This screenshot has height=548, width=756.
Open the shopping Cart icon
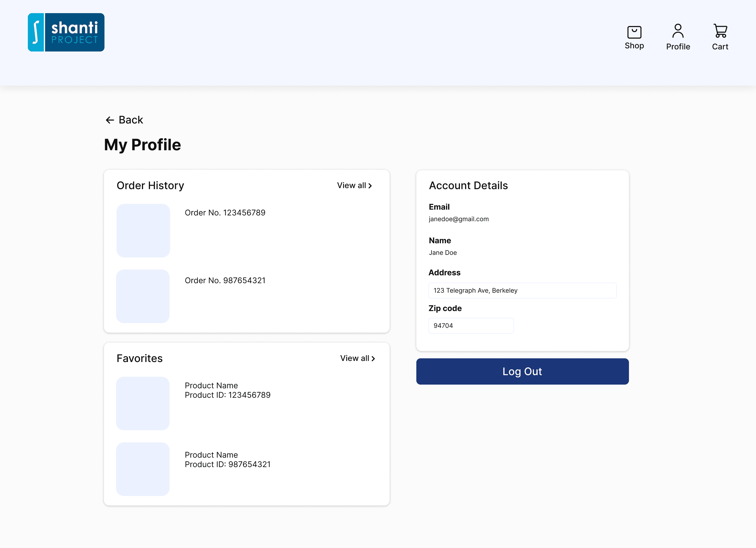(720, 31)
